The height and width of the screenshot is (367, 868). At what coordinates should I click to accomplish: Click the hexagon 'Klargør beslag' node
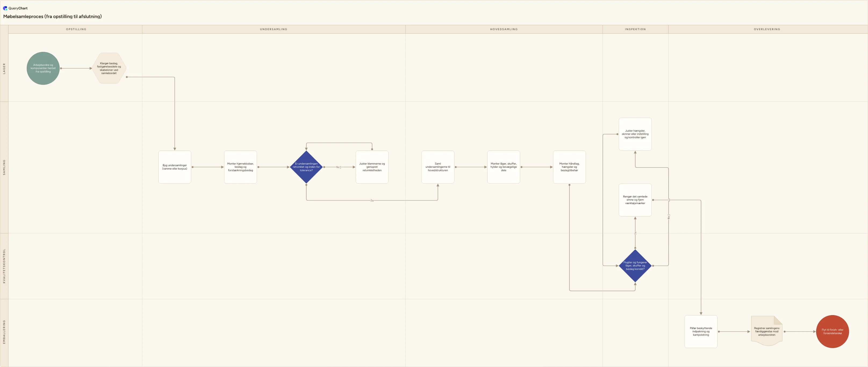(109, 68)
